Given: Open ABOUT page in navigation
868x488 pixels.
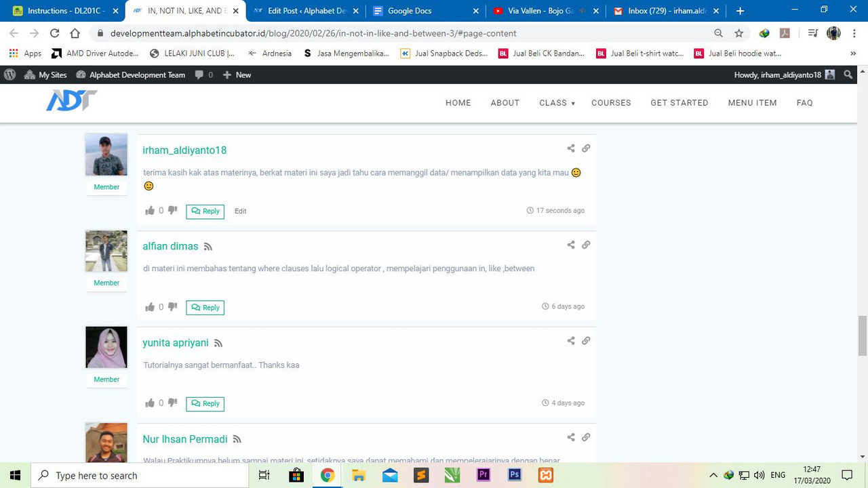Looking at the screenshot, I should [505, 103].
